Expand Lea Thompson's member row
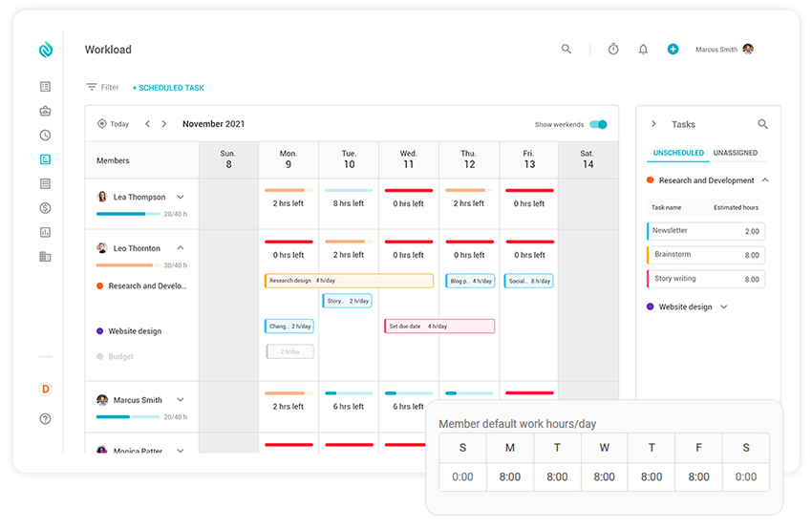This screenshot has height=528, width=812. [181, 198]
